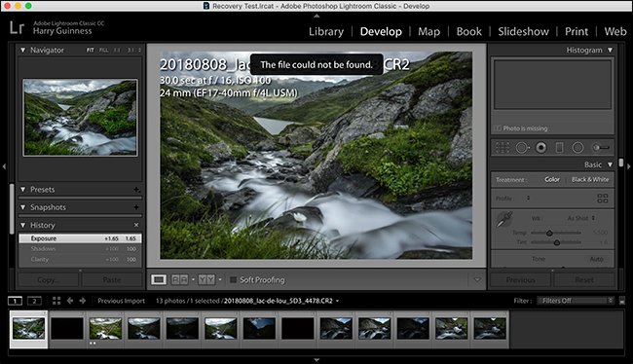Click the Temp slider handle
The width and height of the screenshot is (633, 364).
[549, 234]
